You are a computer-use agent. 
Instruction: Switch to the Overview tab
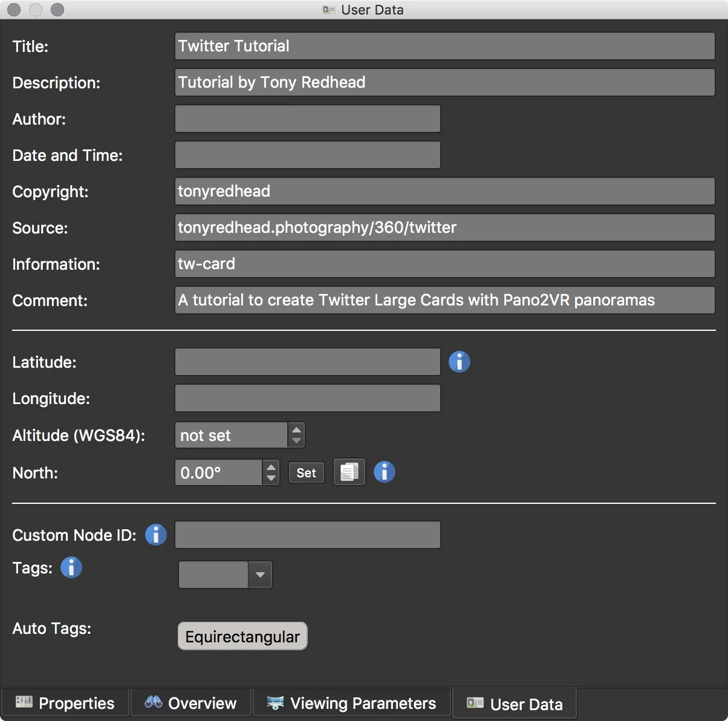190,703
